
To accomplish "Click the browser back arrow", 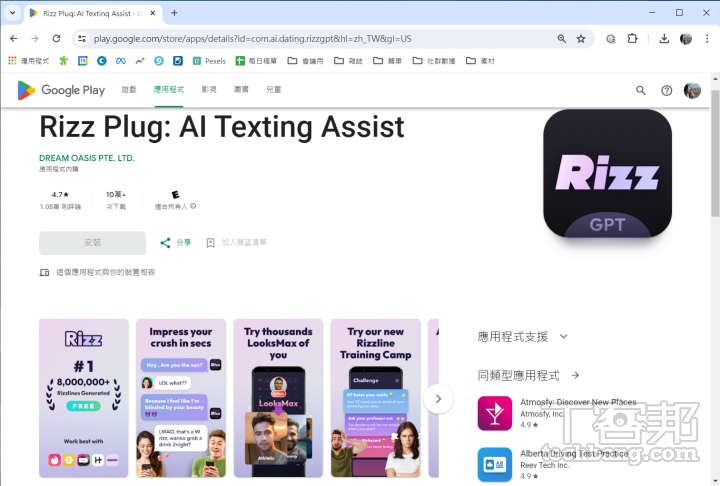I will point(14,39).
